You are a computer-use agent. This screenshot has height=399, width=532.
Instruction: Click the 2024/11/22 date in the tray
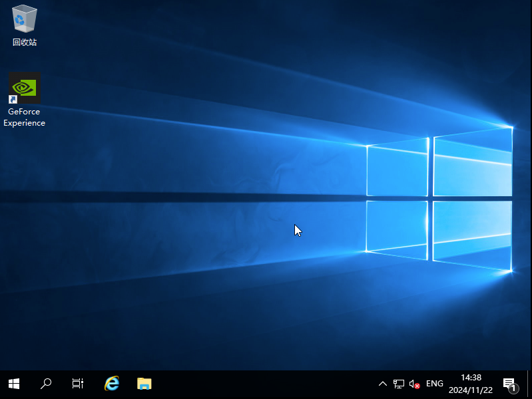pyautogui.click(x=471, y=390)
